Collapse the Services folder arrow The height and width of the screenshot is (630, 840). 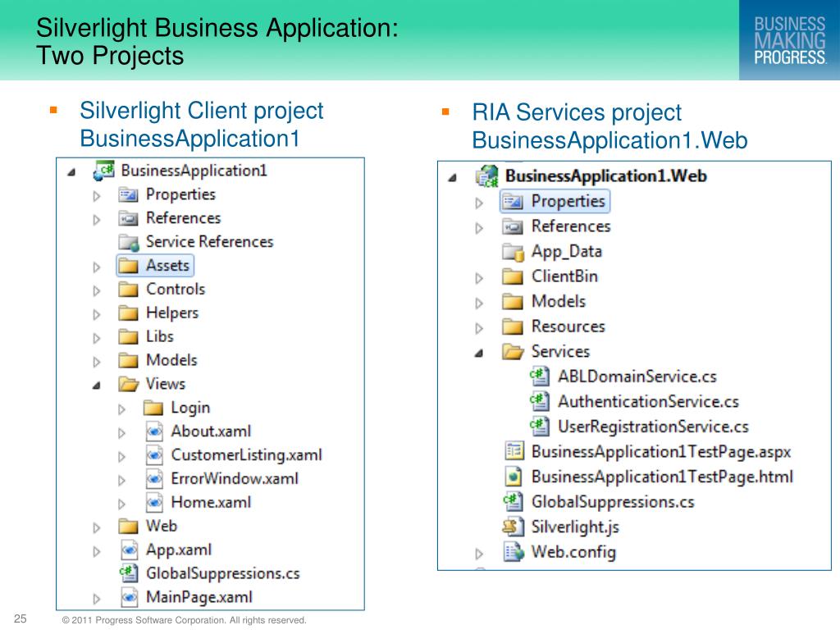[479, 353]
